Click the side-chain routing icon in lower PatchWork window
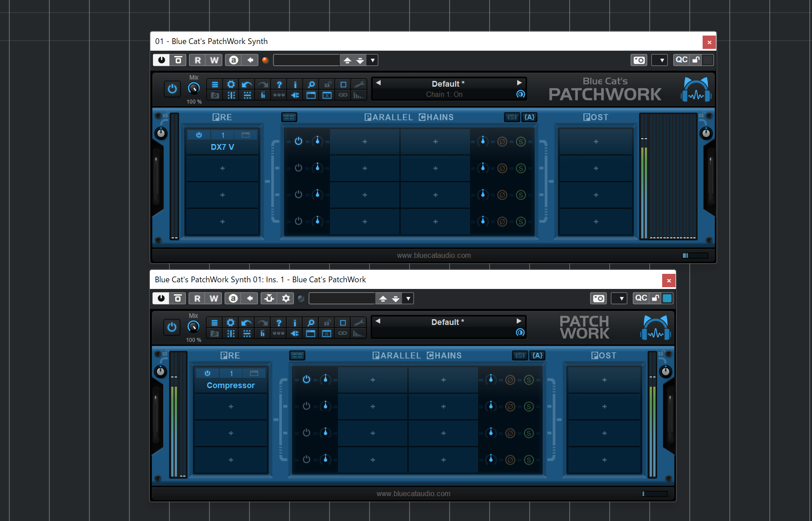This screenshot has width=812, height=521. tap(269, 298)
